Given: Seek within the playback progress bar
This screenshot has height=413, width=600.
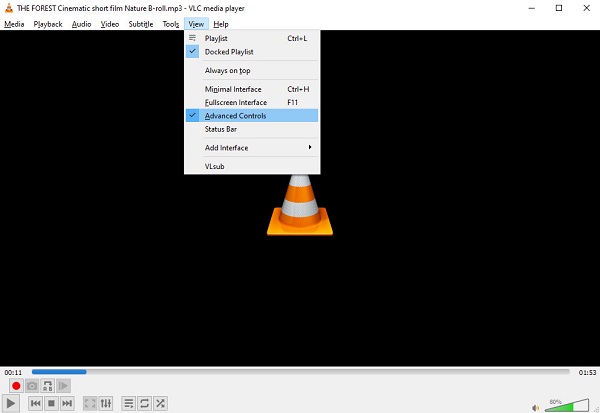Looking at the screenshot, I should 301,372.
